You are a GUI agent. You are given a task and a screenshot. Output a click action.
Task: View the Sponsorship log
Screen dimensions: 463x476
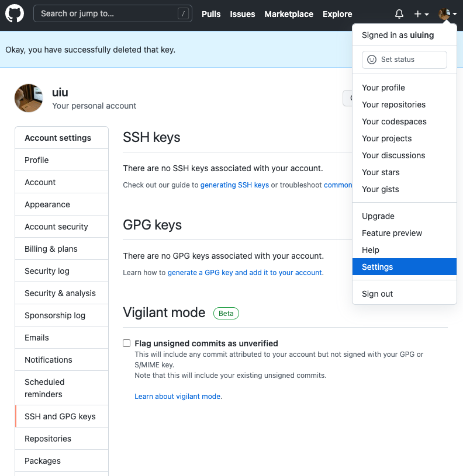click(61, 315)
